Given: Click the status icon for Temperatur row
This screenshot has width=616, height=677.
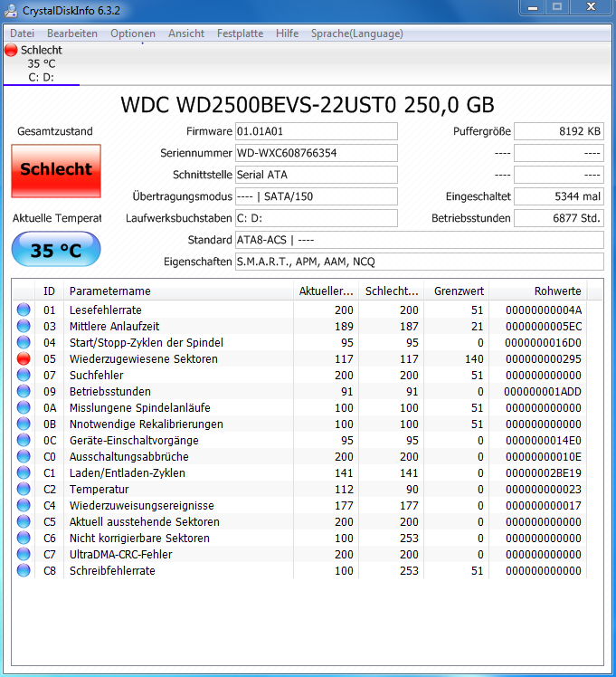Looking at the screenshot, I should tap(24, 489).
